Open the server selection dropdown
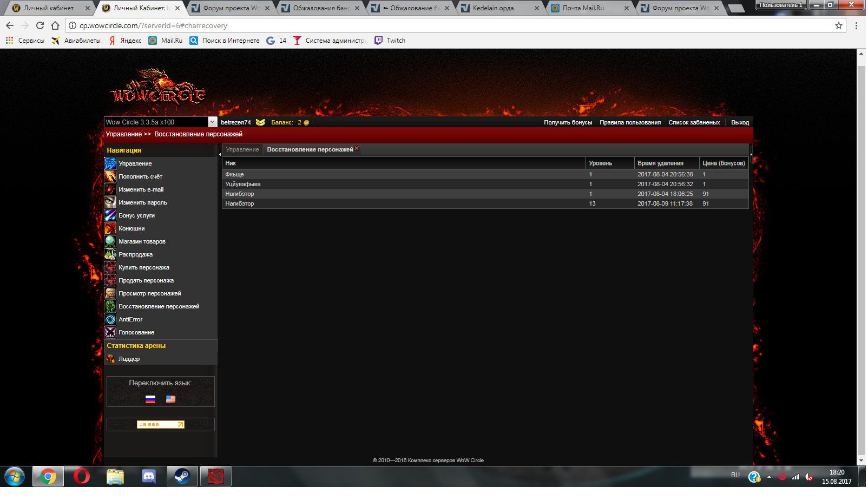 [x=213, y=122]
